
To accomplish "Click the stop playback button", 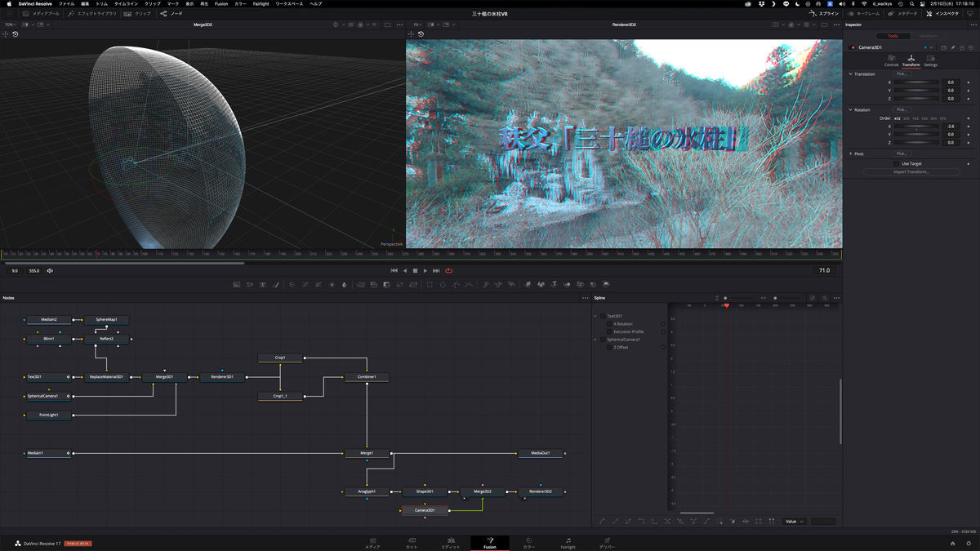I will (x=415, y=270).
